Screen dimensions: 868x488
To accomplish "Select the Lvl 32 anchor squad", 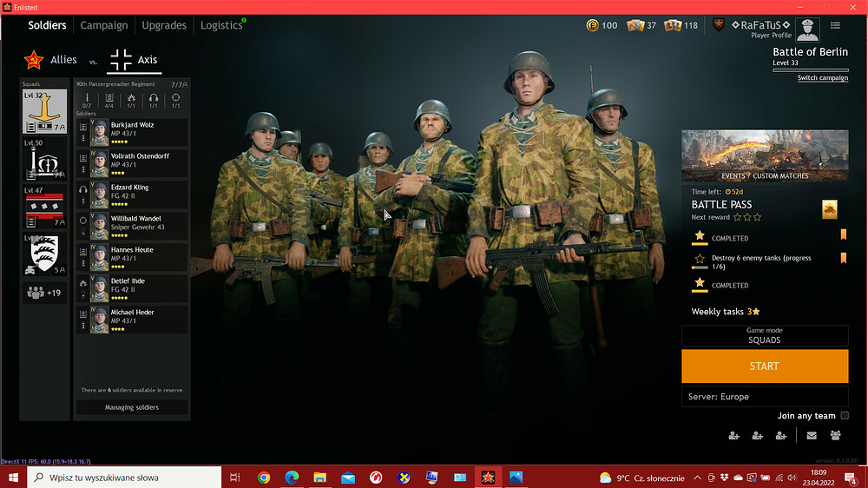I will click(x=44, y=112).
